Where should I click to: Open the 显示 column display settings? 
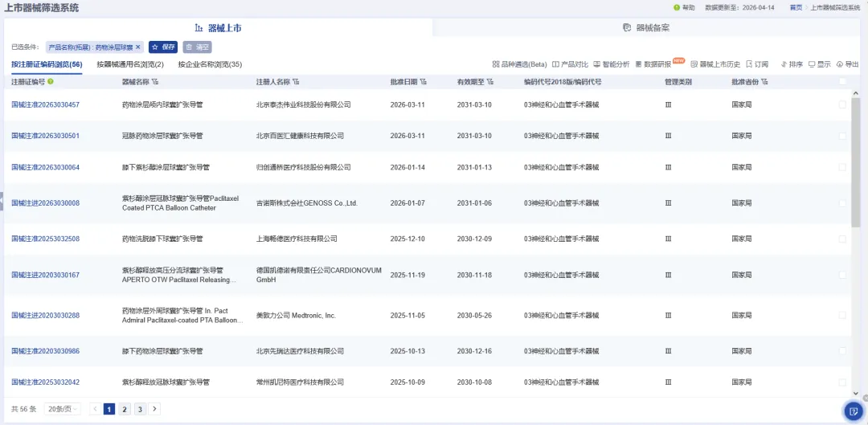click(x=819, y=64)
